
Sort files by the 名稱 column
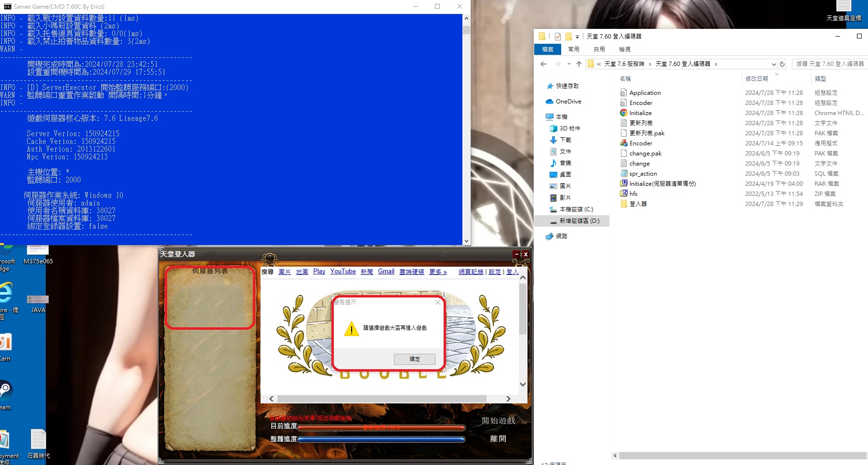625,78
